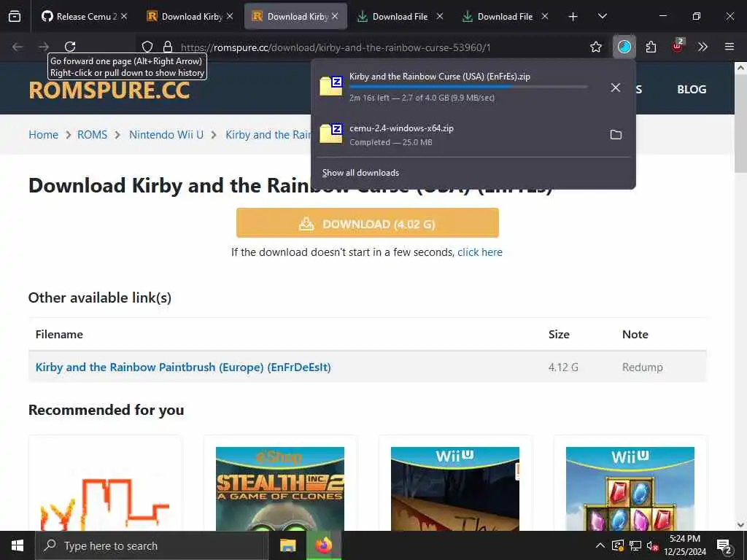Open Kirby and the Rainbow Paintbrush (Europe) link
Image resolution: width=747 pixels, height=560 pixels.
183,367
